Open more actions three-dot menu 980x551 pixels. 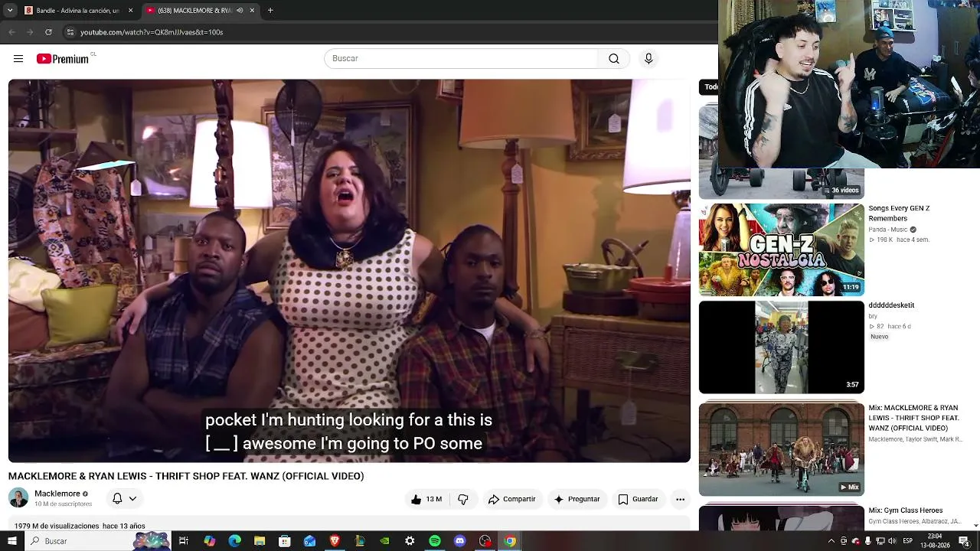pyautogui.click(x=680, y=499)
